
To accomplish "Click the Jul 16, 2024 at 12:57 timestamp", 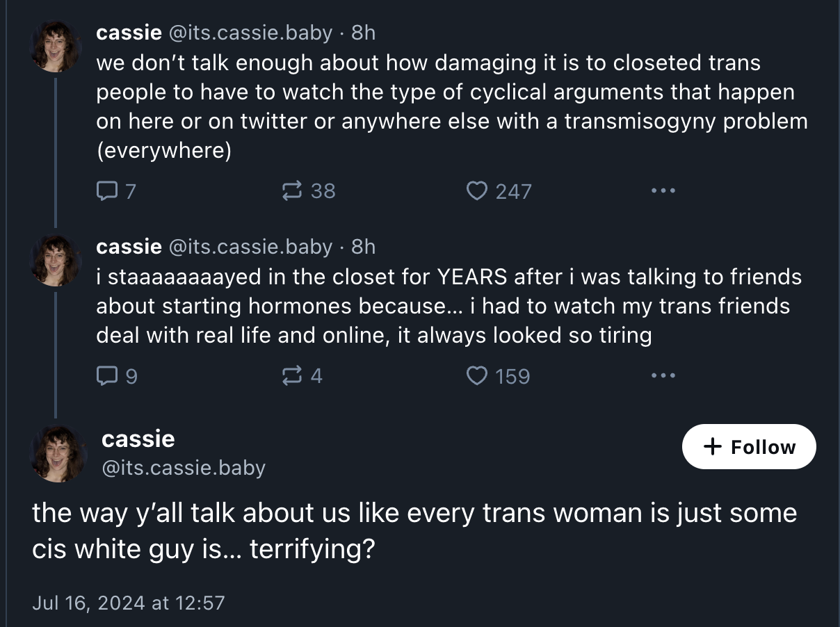I will pos(129,602).
